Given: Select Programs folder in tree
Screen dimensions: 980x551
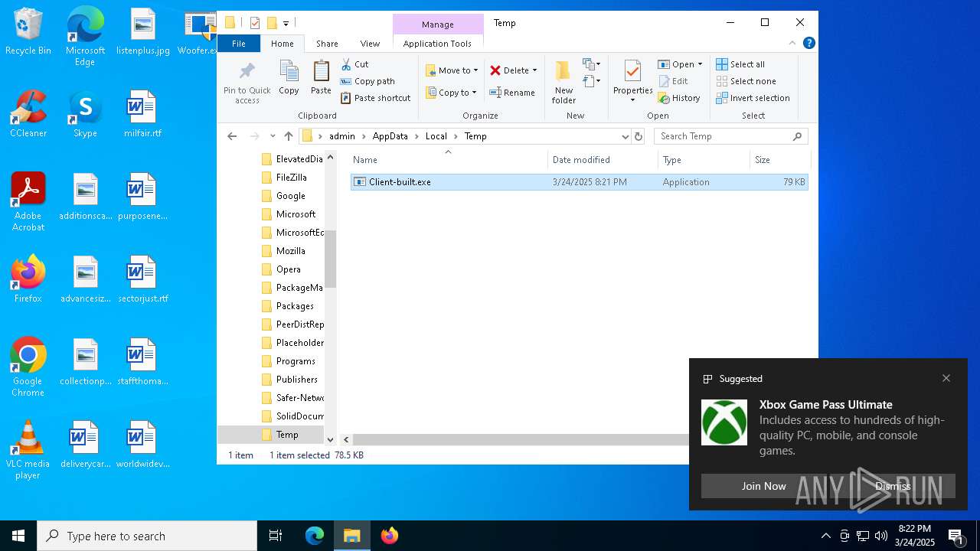Looking at the screenshot, I should [x=296, y=361].
